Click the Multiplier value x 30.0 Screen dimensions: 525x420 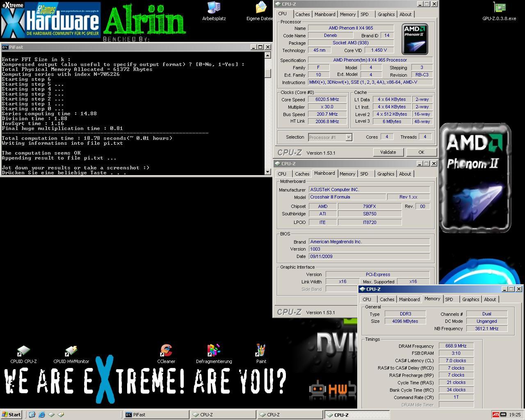pos(327,107)
